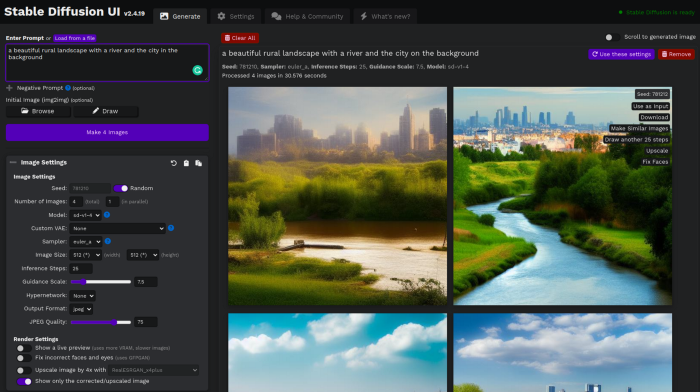
Task: Click the Clear All button
Action: tap(240, 38)
